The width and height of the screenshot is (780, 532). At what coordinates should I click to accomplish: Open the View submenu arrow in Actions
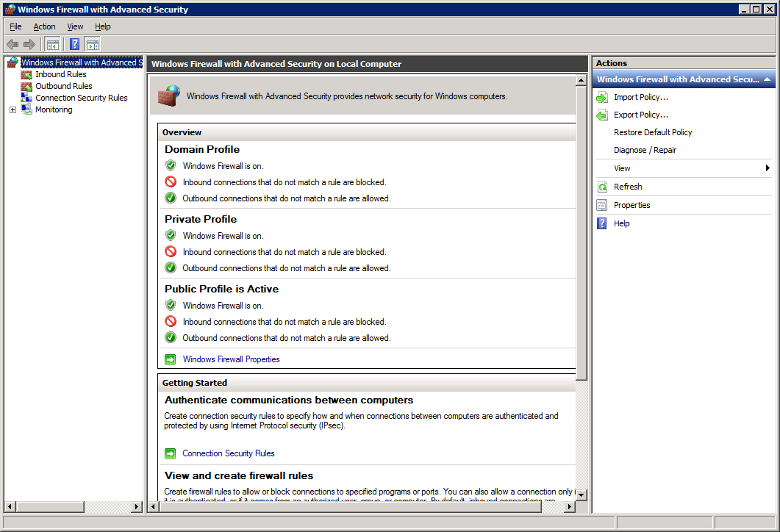click(768, 168)
